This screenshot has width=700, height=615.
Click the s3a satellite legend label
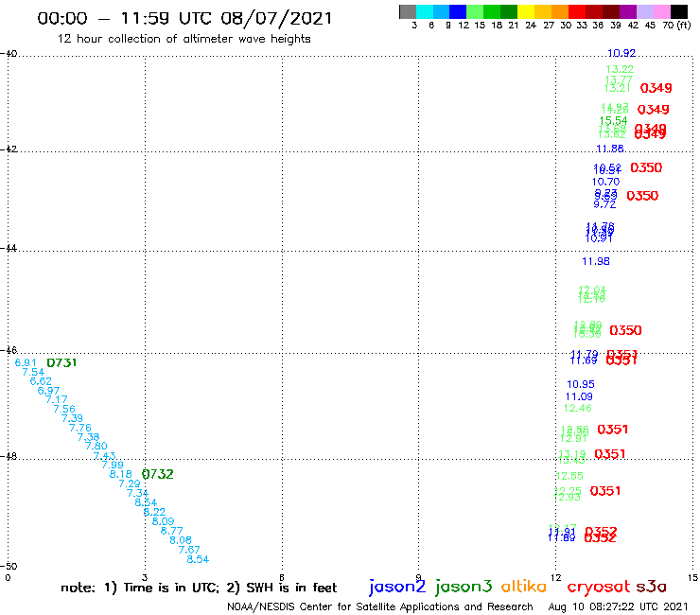651,587
